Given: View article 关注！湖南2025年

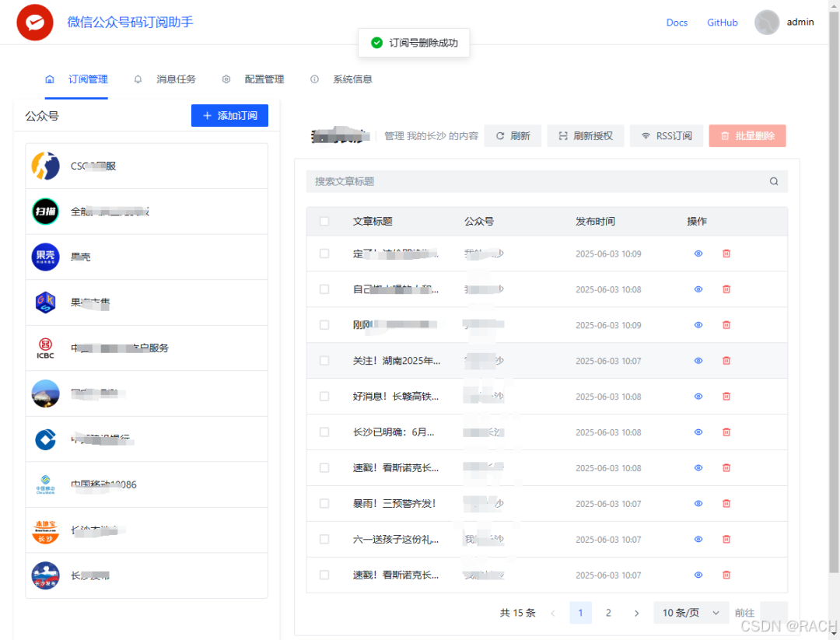Looking at the screenshot, I should point(698,360).
